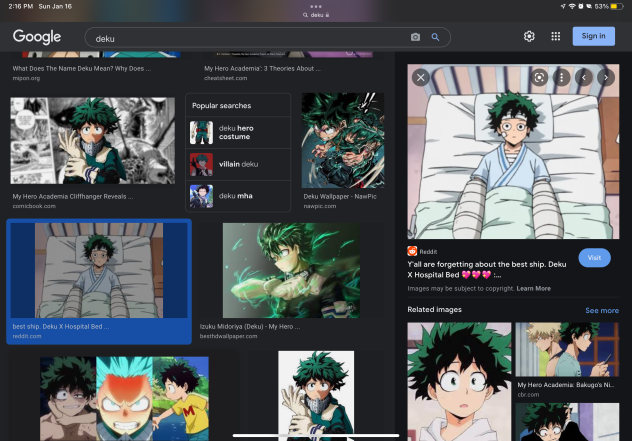Click reddit.com under hospital bed result
The image size is (632, 441).
click(x=27, y=336)
